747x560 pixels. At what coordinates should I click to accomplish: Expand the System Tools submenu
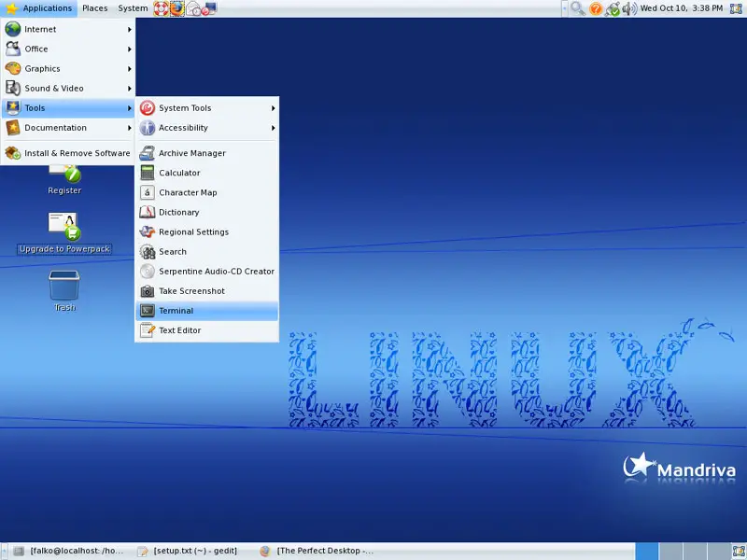[206, 108]
